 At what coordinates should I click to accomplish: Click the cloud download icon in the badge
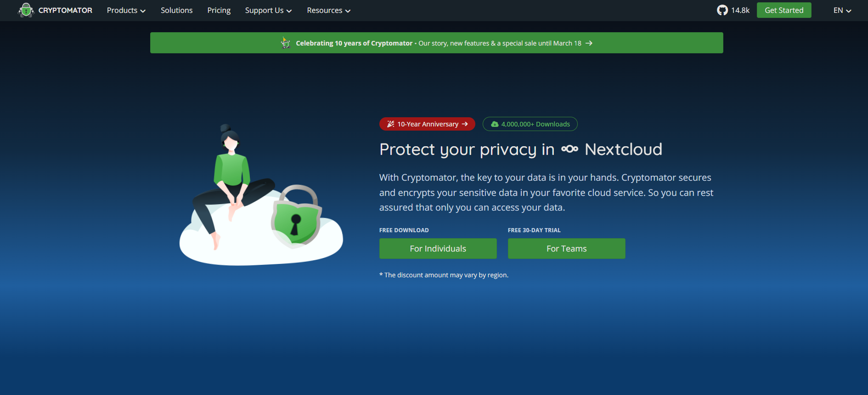(495, 124)
